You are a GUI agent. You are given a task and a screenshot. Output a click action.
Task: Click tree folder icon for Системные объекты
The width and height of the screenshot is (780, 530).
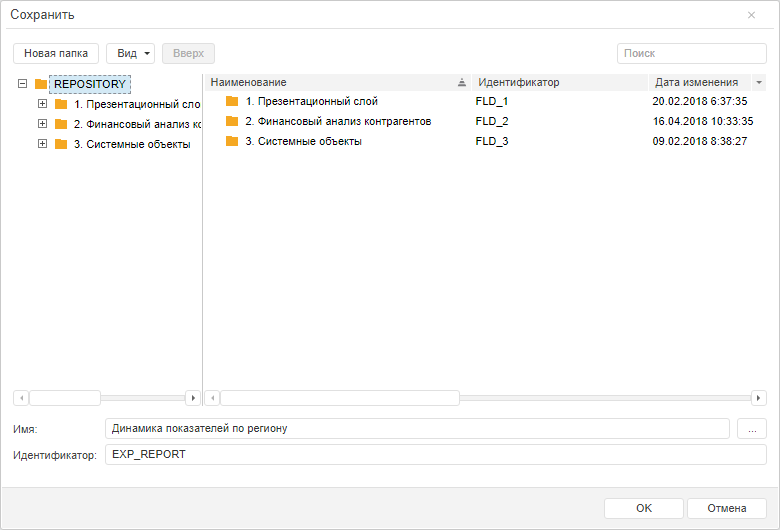tap(61, 144)
